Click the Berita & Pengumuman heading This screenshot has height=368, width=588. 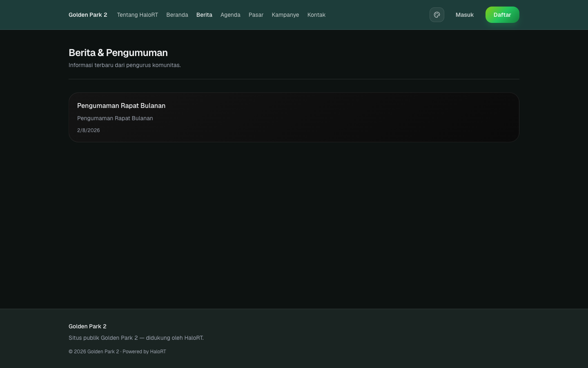[x=118, y=53]
